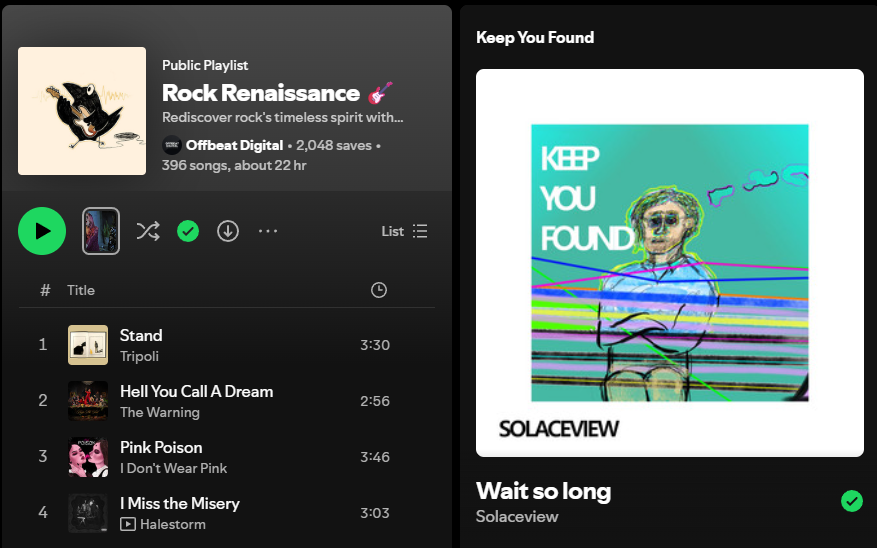The width and height of the screenshot is (877, 548).
Task: Open Offbeat Digital profile link
Action: (x=234, y=145)
